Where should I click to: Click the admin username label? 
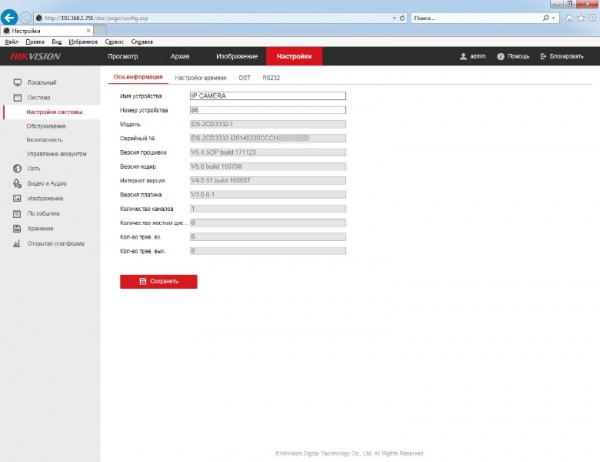pos(478,56)
